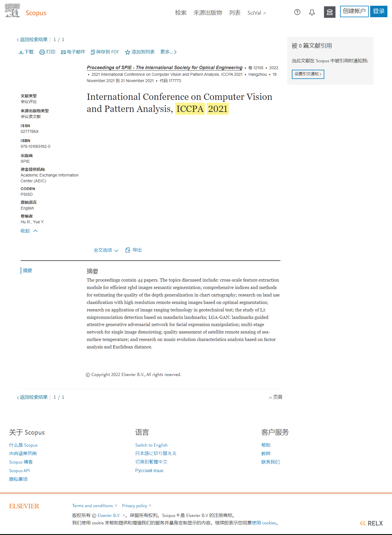Download the document via 下载
Image resolution: width=392 pixels, height=535 pixels.
[26, 52]
